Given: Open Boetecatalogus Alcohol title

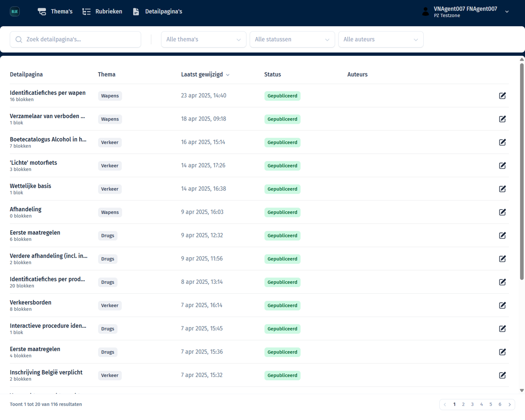Looking at the screenshot, I should pos(48,139).
